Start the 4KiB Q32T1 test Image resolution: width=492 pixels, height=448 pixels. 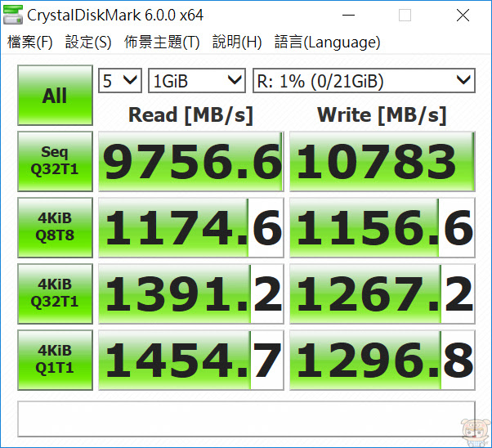[x=55, y=293]
